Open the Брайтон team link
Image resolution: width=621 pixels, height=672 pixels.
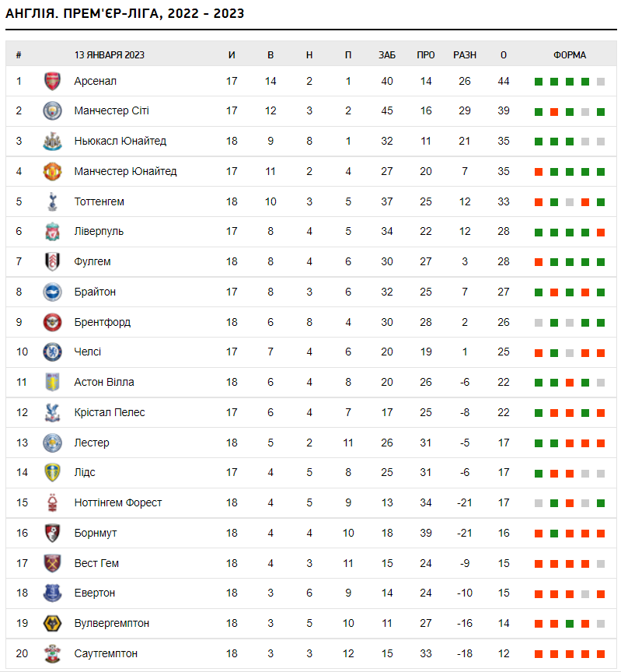(95, 292)
